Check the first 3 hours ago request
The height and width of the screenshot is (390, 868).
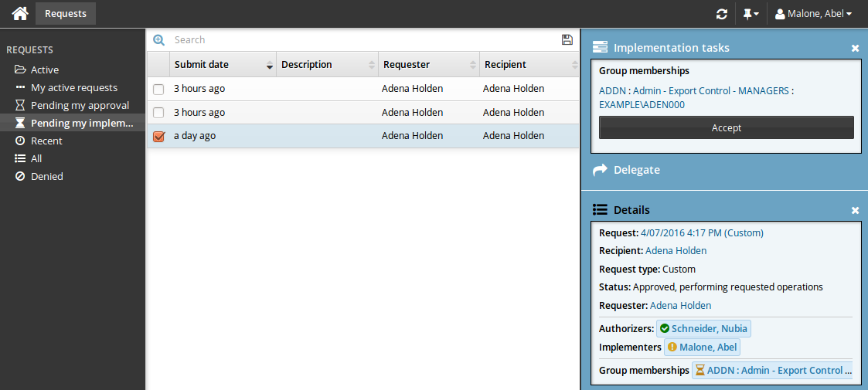tap(158, 89)
